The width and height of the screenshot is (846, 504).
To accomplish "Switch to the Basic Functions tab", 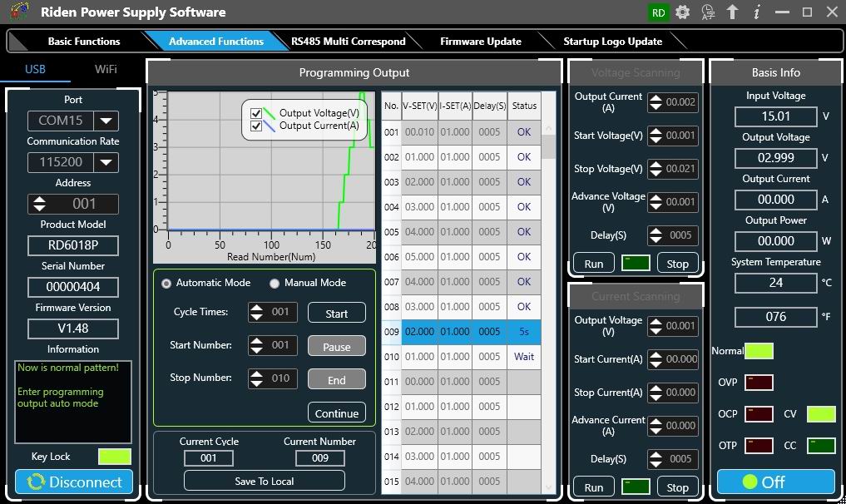I will [83, 42].
